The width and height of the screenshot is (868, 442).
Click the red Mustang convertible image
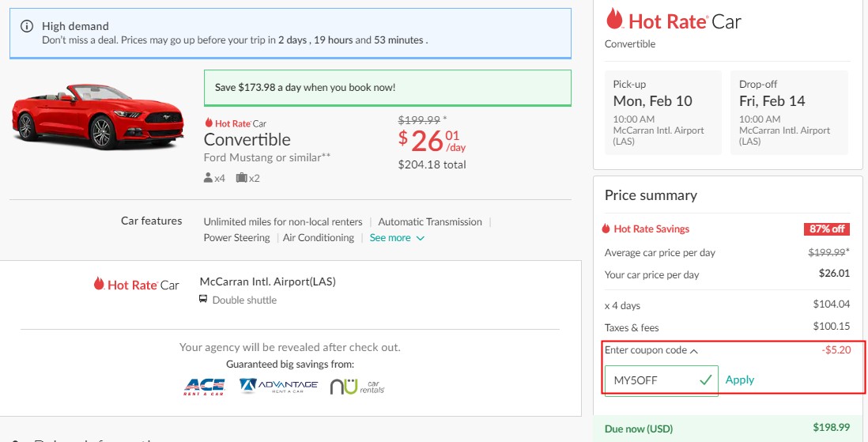[x=98, y=116]
